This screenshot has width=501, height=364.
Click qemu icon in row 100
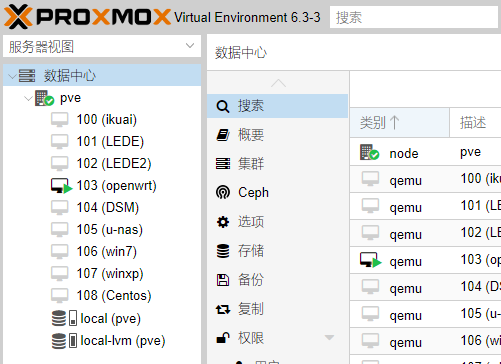[370, 179]
